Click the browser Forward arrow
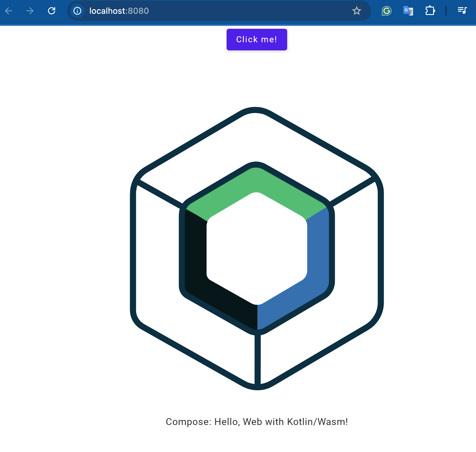Screen dimensions: 476x452 coord(30,11)
